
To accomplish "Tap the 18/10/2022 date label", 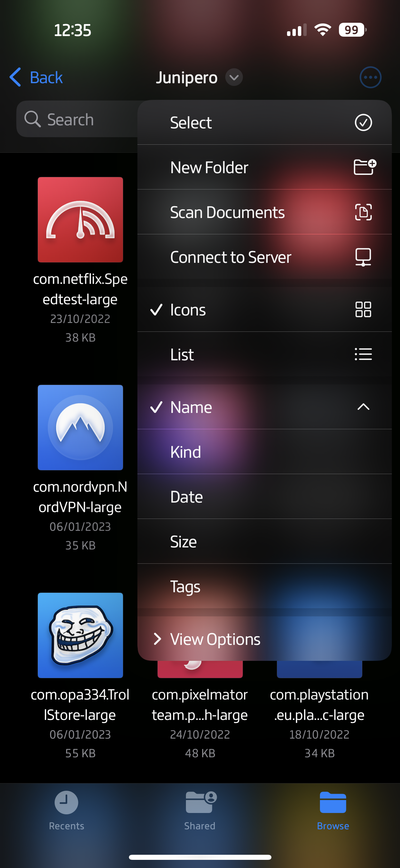I will click(320, 735).
